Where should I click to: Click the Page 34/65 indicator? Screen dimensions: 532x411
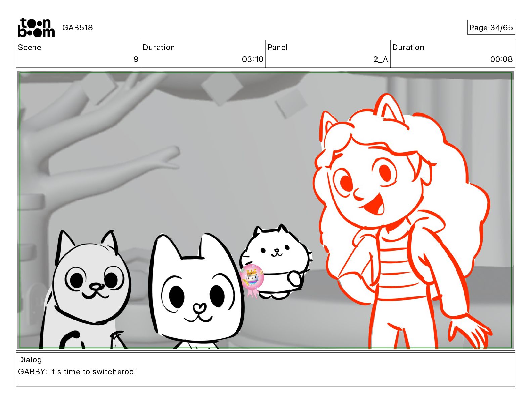pos(491,28)
